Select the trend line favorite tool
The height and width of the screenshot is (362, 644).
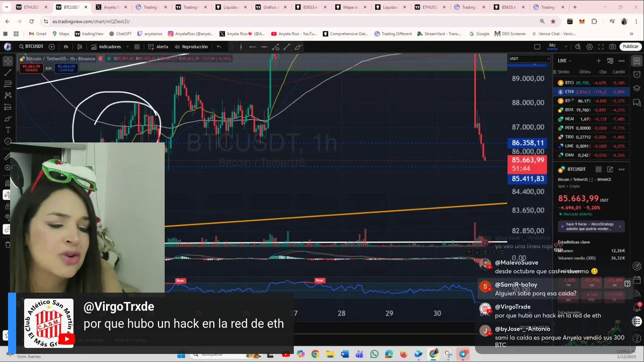[287, 47]
